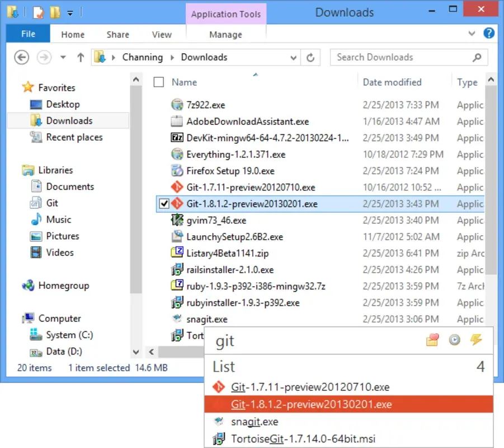Open Explorer Help with the question mark icon

click(x=489, y=33)
